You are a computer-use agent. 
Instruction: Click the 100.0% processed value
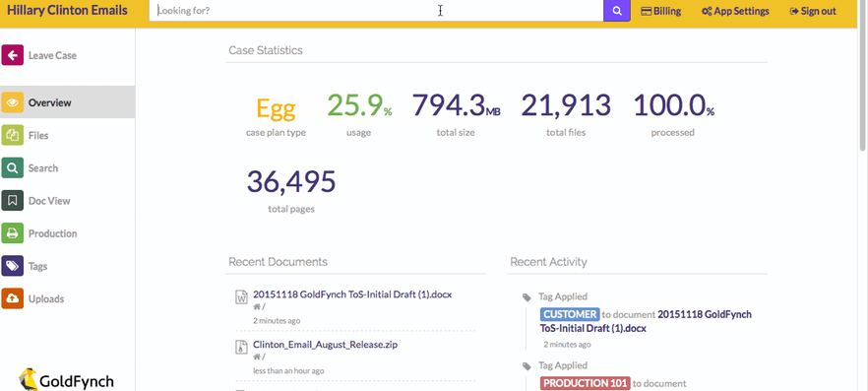[x=673, y=105]
